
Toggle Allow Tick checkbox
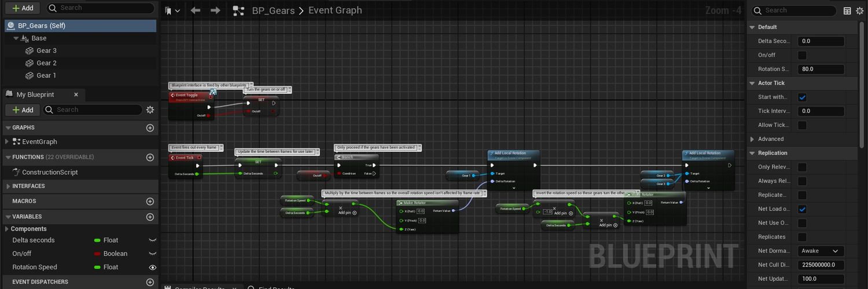point(802,125)
